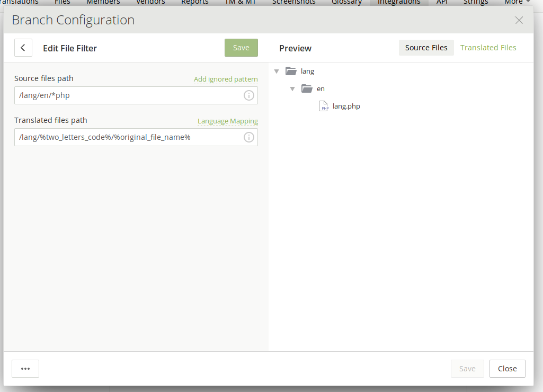The height and width of the screenshot is (392, 543).
Task: Open info icon for Source files path
Action: 248,95
